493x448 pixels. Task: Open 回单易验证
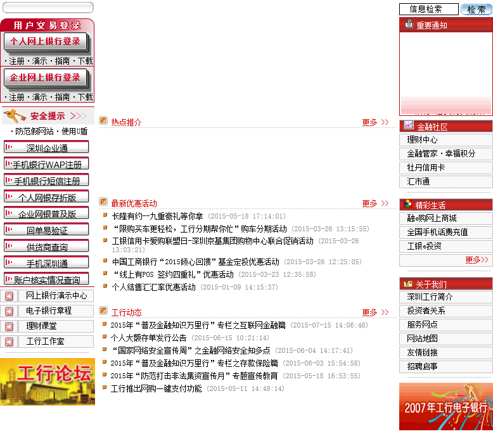click(x=46, y=229)
